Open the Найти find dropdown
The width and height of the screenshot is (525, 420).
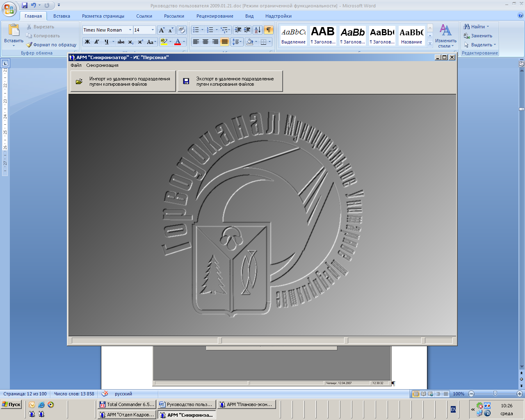(488, 27)
